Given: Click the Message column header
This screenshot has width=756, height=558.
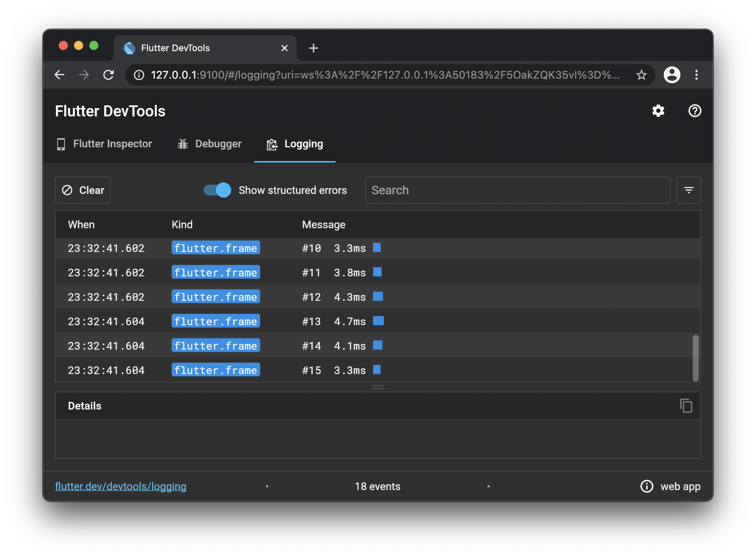Looking at the screenshot, I should click(323, 224).
